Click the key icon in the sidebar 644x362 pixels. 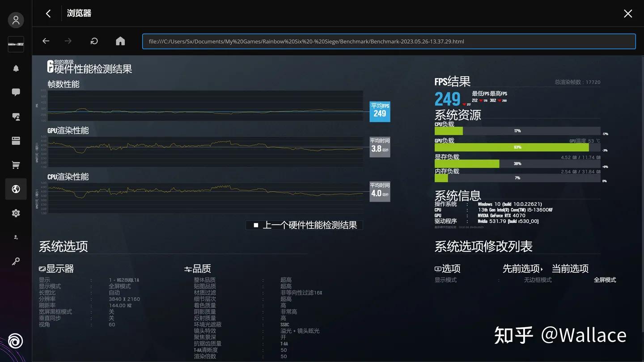coord(16,261)
